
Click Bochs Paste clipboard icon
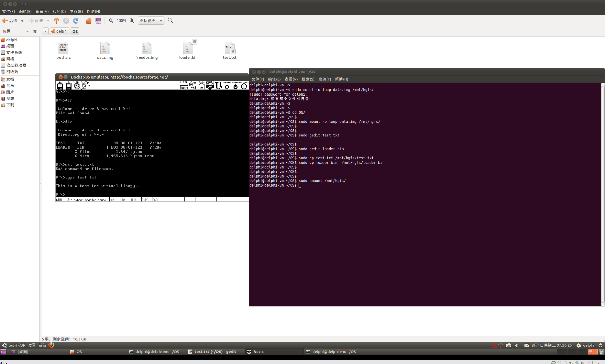(x=201, y=86)
